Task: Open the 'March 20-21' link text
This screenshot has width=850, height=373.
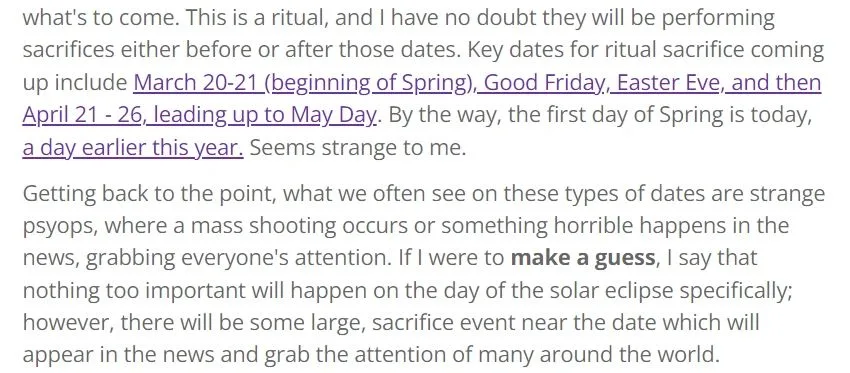Action: pos(199,82)
